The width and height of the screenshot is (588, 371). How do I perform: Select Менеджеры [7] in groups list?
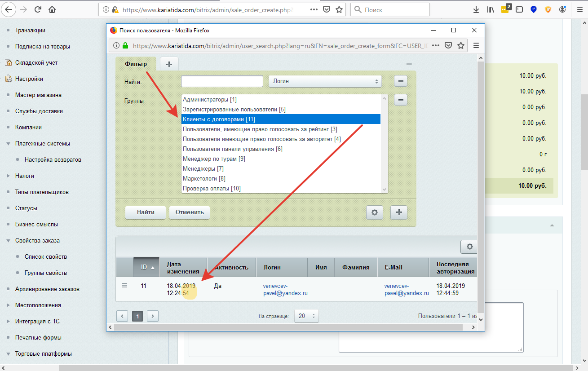click(x=203, y=169)
